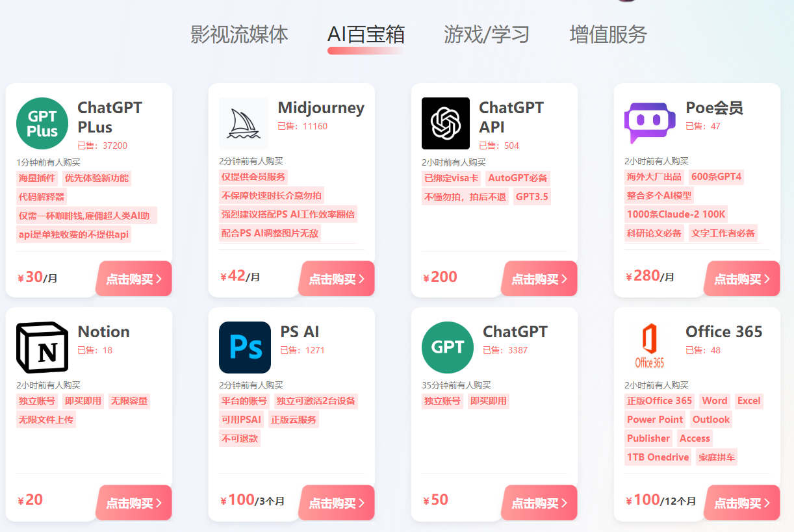Click the 整合多个AI模型 tag
794x532 pixels.
pos(660,196)
